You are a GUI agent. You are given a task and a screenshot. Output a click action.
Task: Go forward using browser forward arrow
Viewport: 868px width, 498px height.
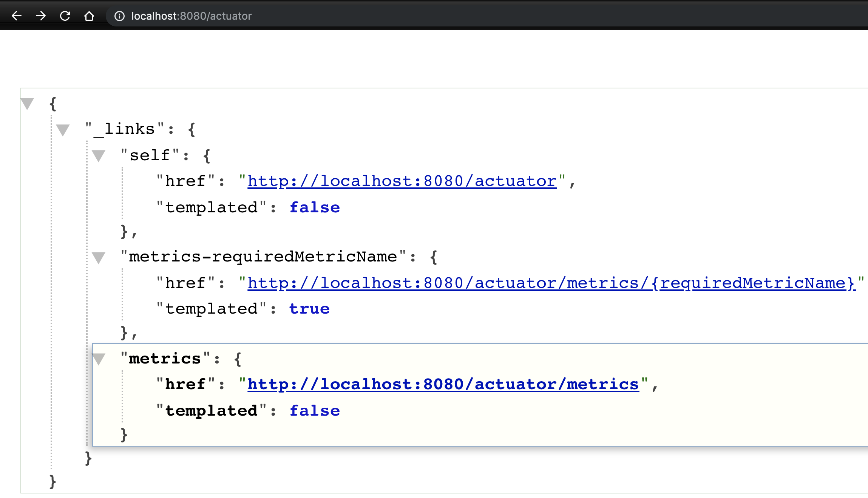tap(41, 16)
